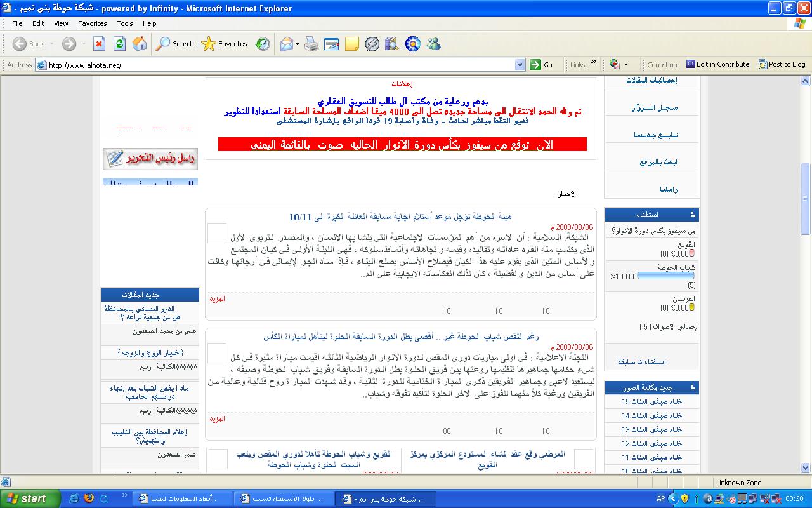The image size is (812, 508).
Task: Open the Mail dropdown arrow
Action: tap(296, 44)
